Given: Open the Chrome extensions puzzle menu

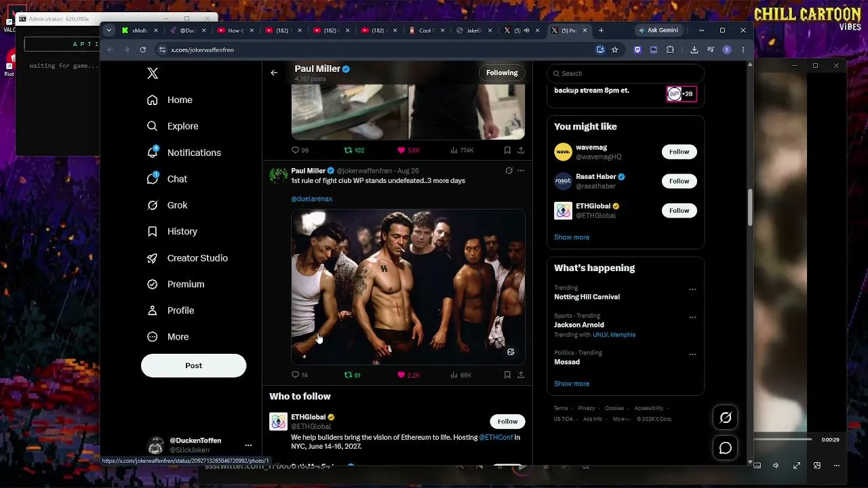Looking at the screenshot, I should (670, 49).
